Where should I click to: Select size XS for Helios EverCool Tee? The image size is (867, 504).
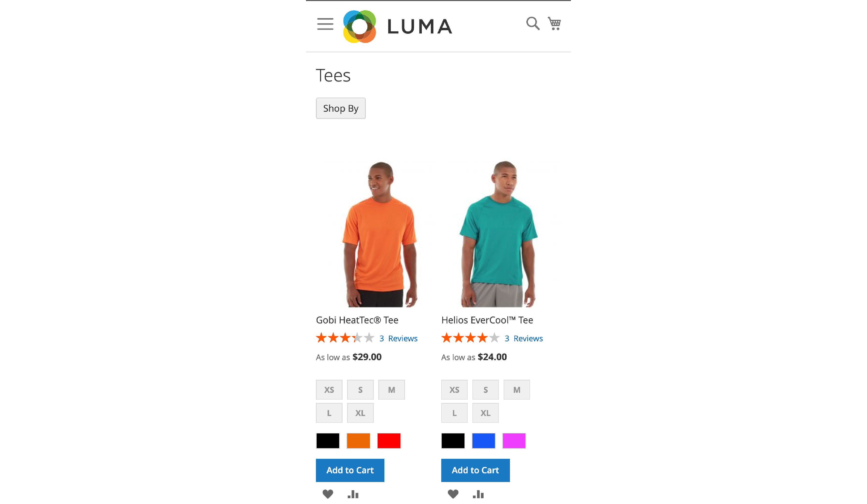(455, 389)
